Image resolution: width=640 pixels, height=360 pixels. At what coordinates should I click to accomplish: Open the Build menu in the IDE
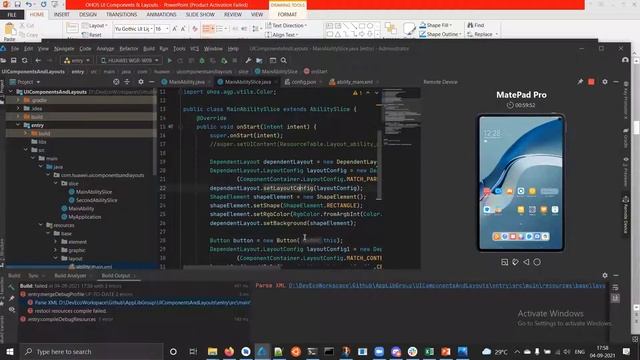point(149,49)
